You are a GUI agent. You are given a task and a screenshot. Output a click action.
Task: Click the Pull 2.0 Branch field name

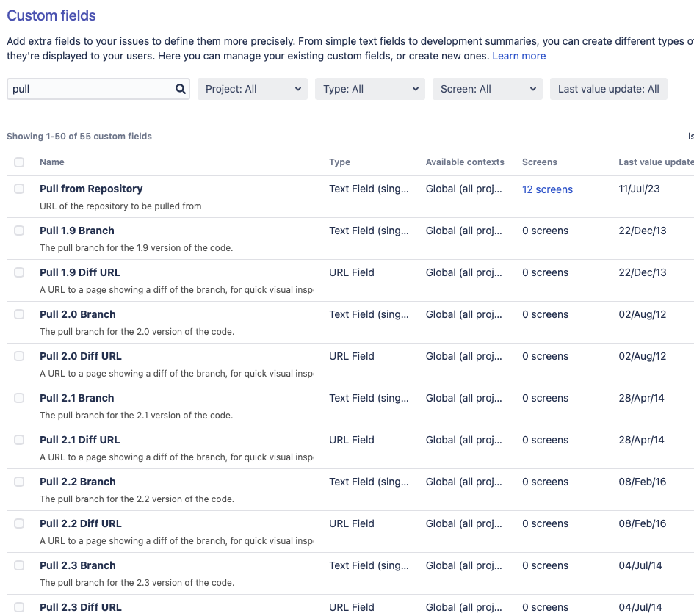[x=77, y=314]
